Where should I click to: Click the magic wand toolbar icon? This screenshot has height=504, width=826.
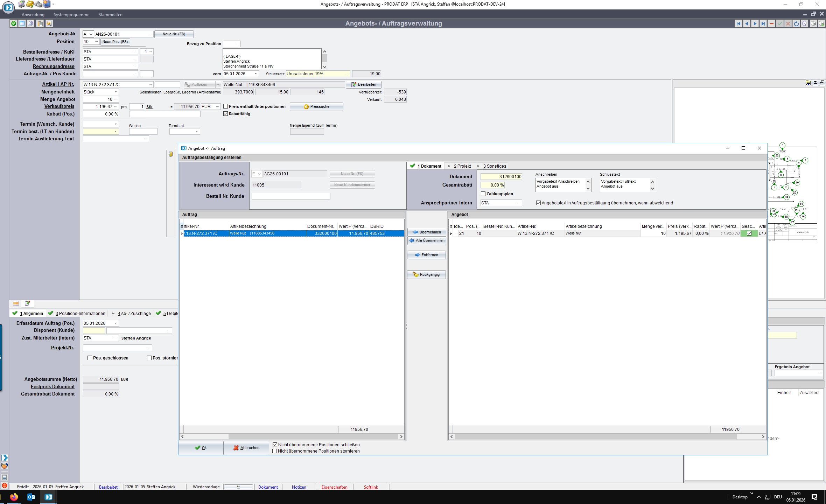point(49,23)
